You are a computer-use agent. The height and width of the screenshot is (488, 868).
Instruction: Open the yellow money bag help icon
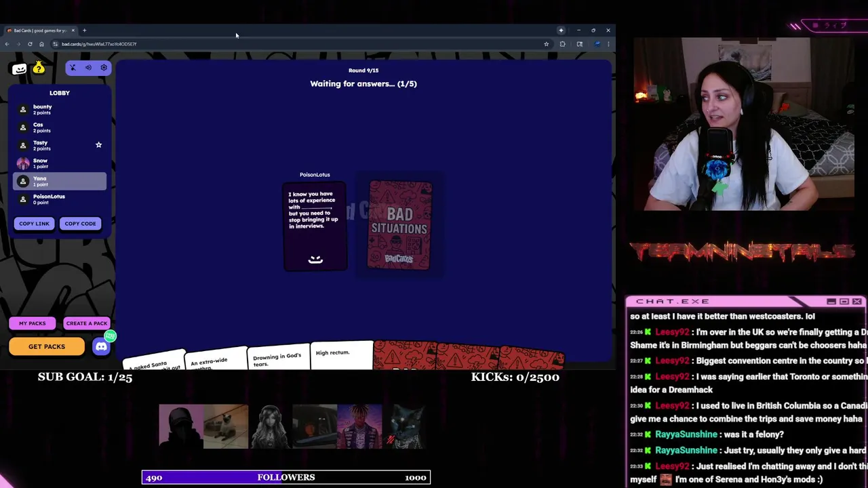point(39,67)
